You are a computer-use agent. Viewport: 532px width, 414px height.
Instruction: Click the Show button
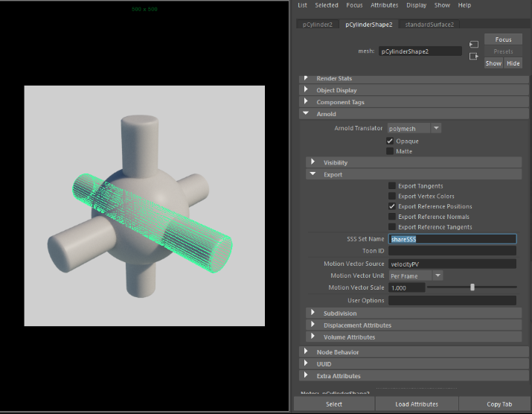point(493,63)
